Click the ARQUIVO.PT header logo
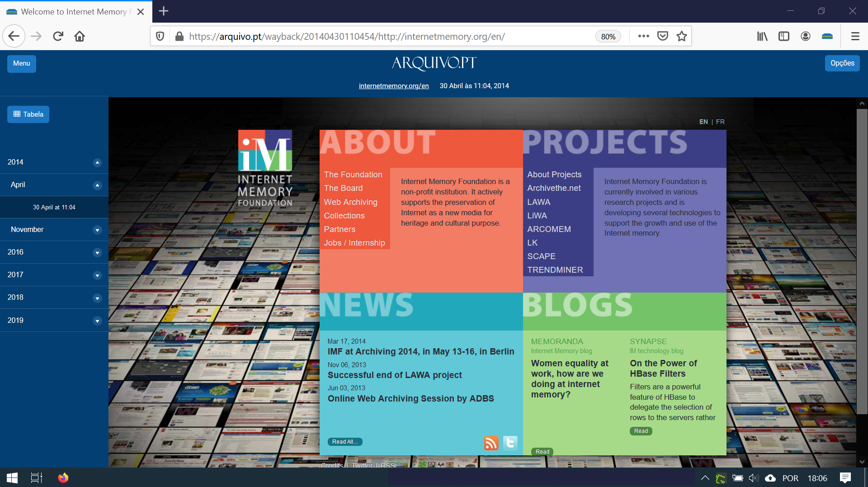Viewport: 868px width, 487px height. click(434, 63)
